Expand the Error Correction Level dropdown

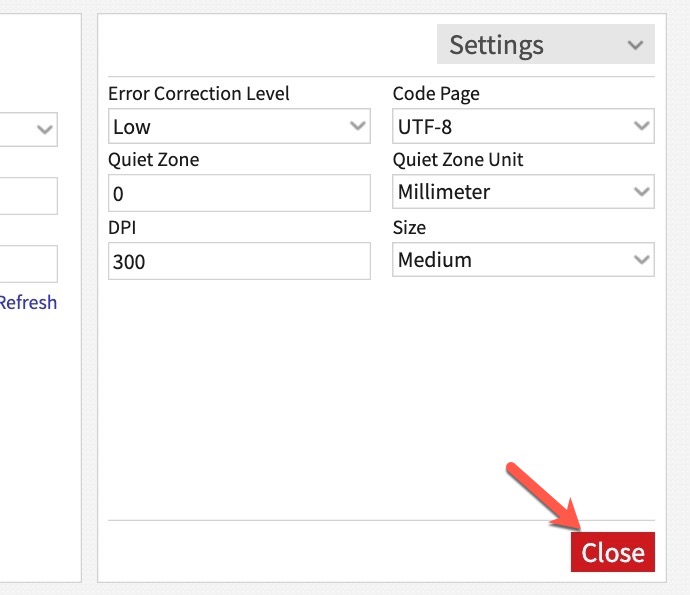pyautogui.click(x=238, y=127)
